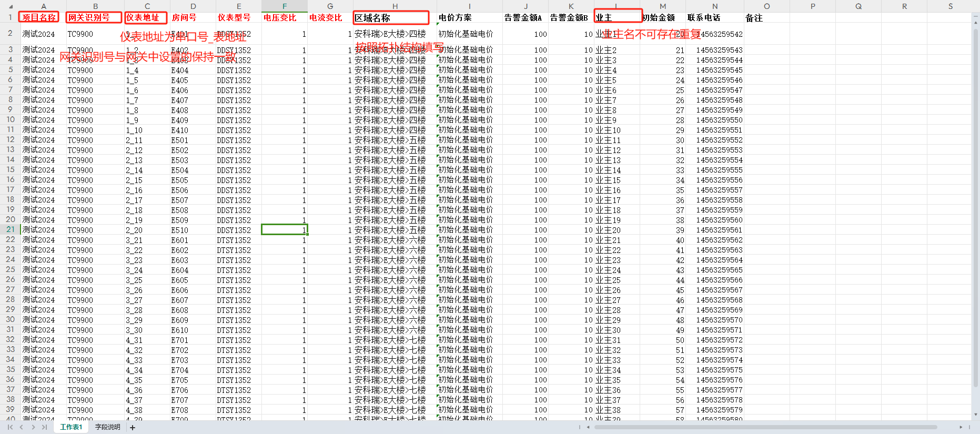Select the room cell E610
The image size is (980, 434).
(193, 330)
